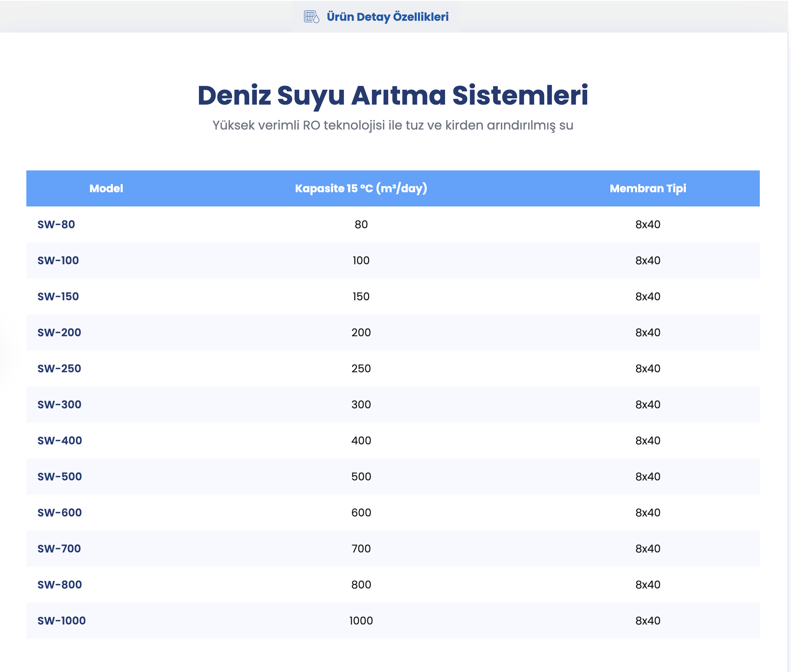Select the SW-1000 model label
The height and width of the screenshot is (672, 791).
[x=61, y=621]
